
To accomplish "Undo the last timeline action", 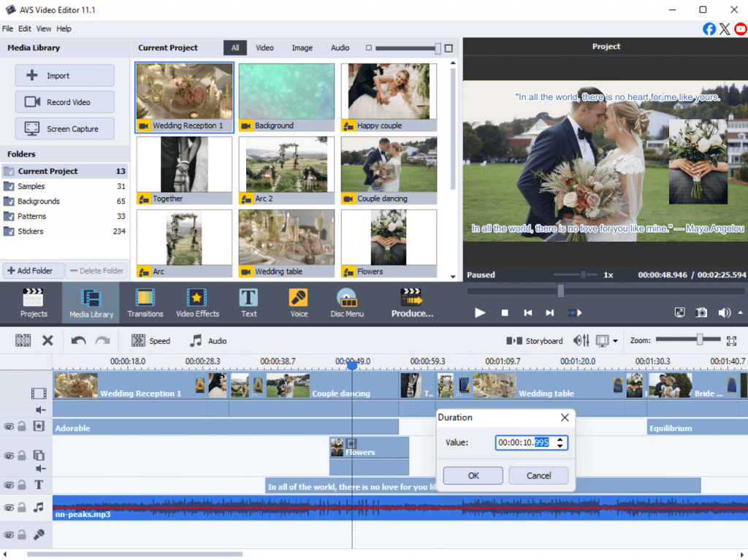I will [78, 340].
